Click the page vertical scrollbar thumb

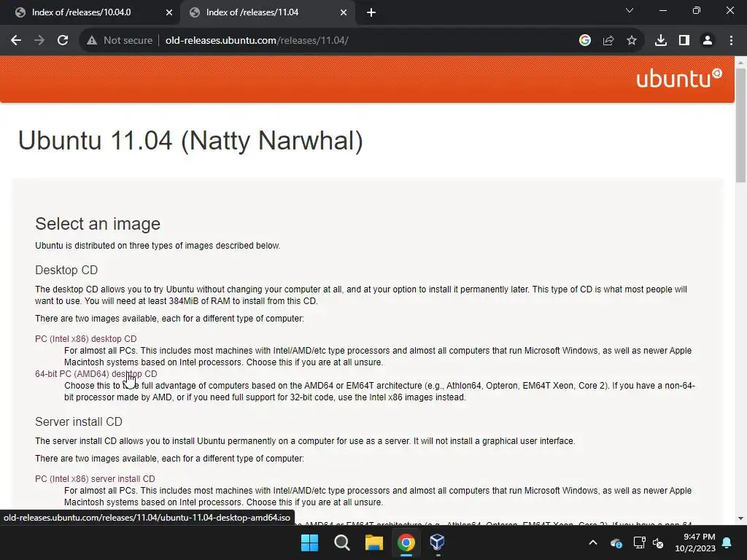pyautogui.click(x=740, y=125)
